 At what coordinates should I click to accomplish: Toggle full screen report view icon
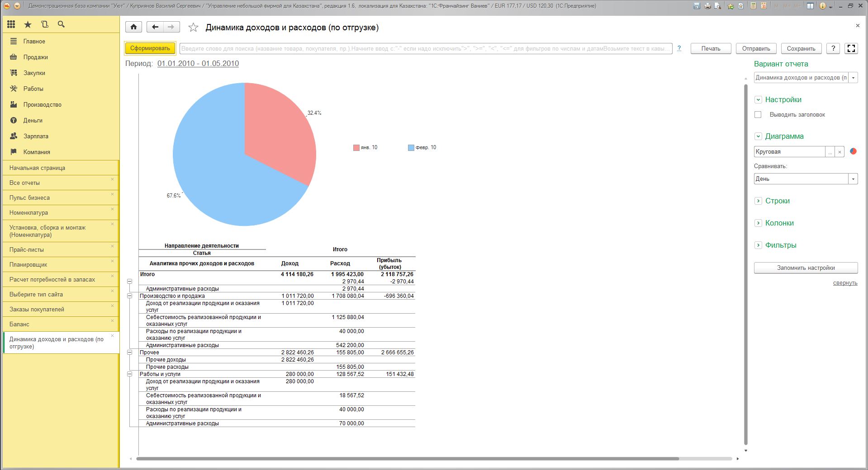(x=851, y=48)
